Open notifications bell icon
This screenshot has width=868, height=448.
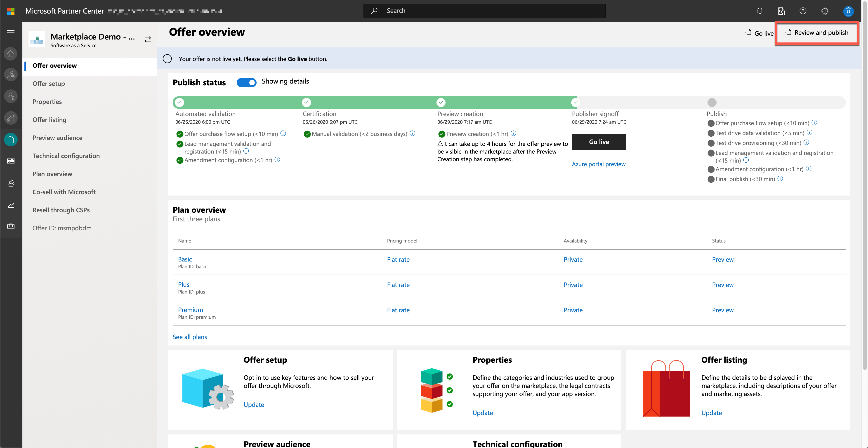click(759, 11)
